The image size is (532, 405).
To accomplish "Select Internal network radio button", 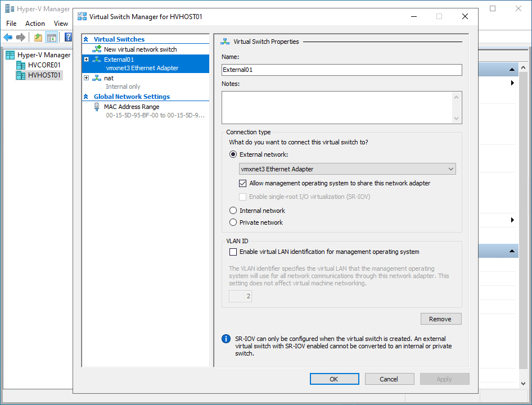I will pos(233,211).
